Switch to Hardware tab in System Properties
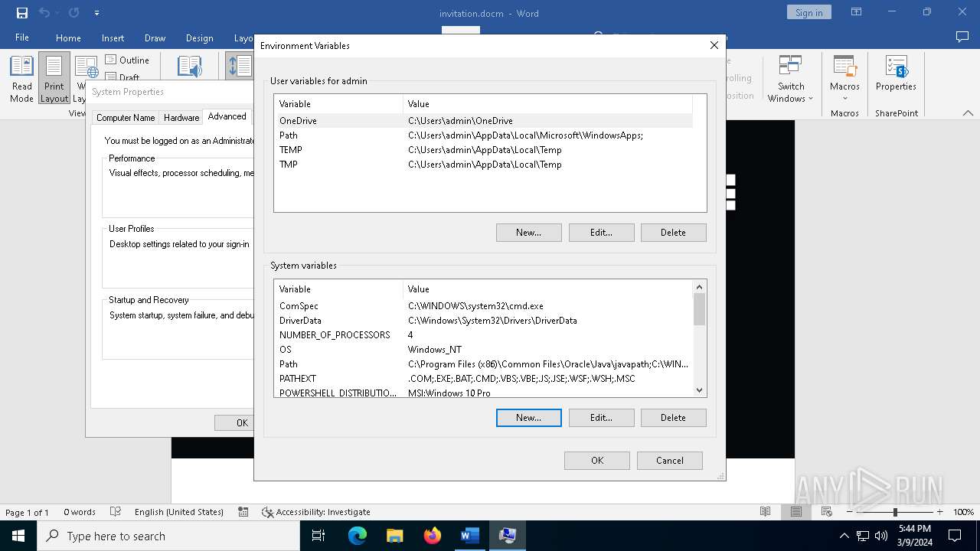Viewport: 980px width, 551px height. 181,118
